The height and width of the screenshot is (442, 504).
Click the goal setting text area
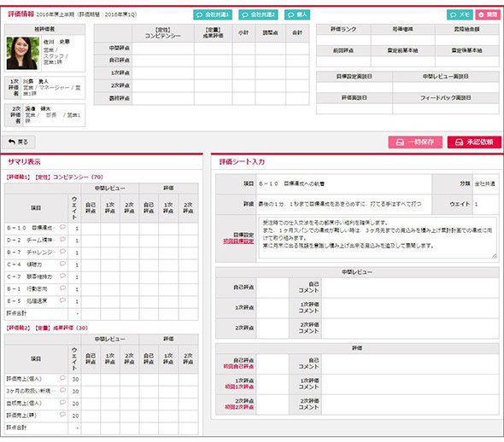point(378,238)
